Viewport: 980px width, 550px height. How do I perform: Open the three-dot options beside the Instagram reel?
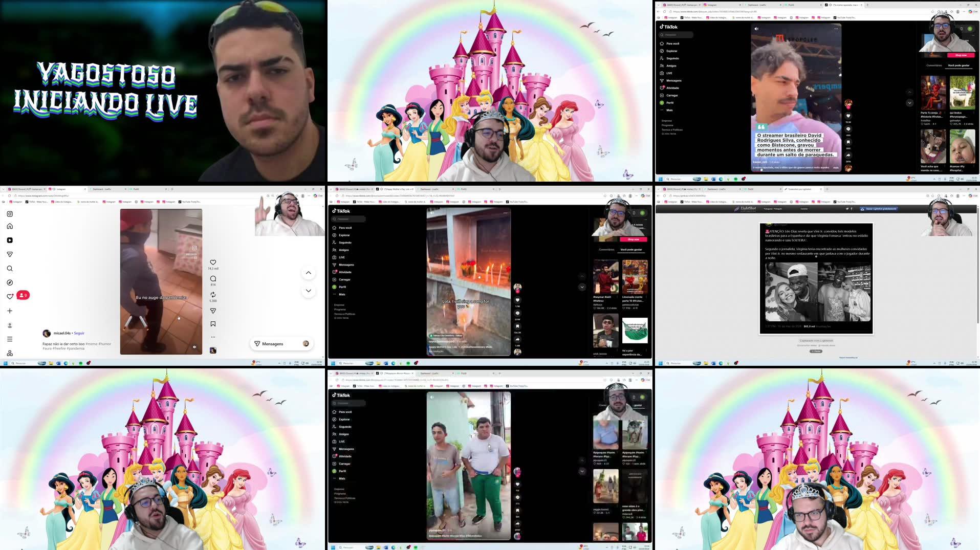(213, 337)
